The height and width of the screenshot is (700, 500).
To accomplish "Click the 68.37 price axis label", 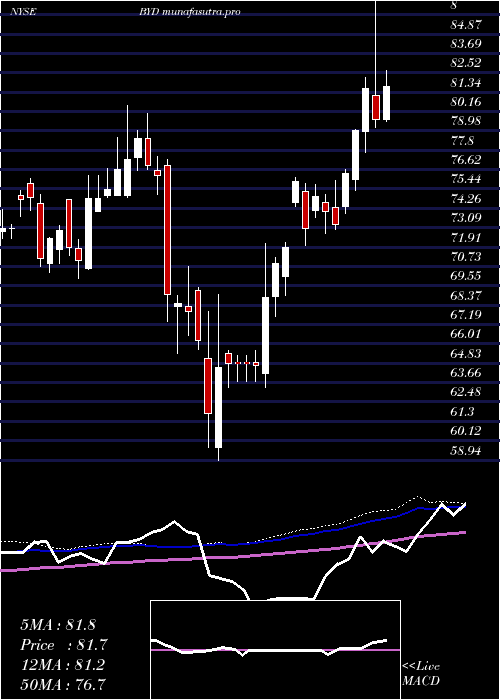I will pos(466,295).
